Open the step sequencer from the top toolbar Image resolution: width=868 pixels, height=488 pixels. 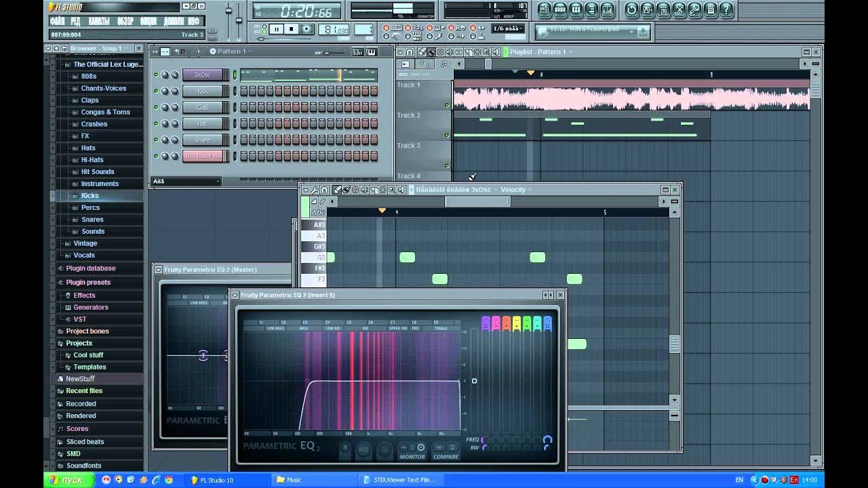point(560,9)
